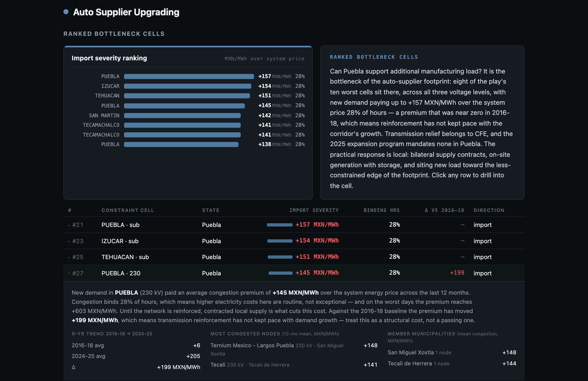
Task: Sort by IMPORT SEVERITY column header
Action: (x=314, y=210)
